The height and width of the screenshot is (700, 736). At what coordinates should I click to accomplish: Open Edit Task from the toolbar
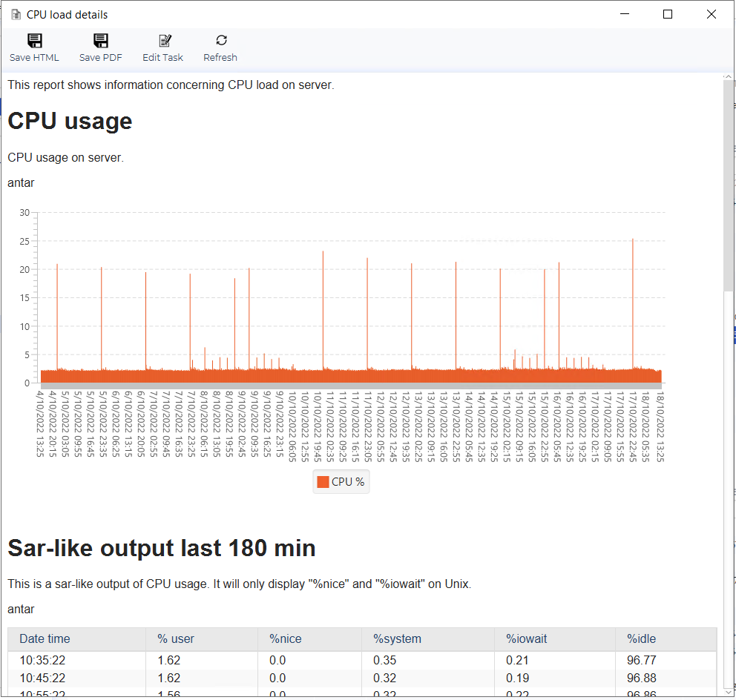pyautogui.click(x=163, y=42)
